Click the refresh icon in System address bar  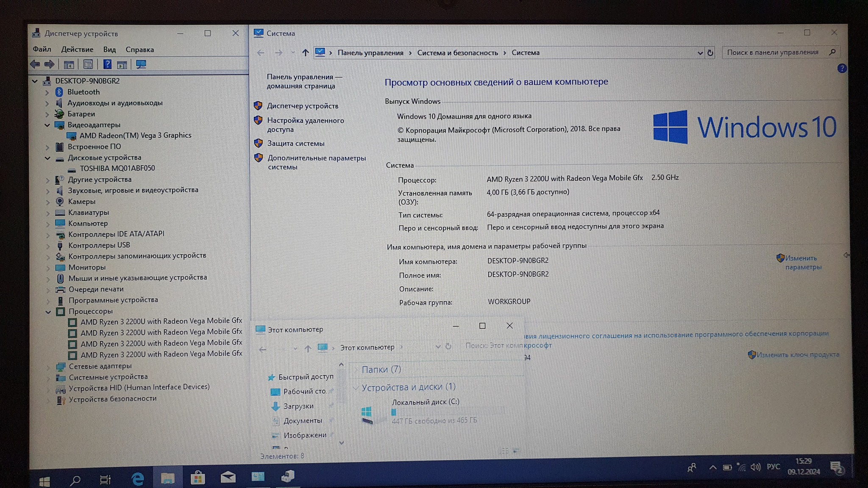(710, 53)
